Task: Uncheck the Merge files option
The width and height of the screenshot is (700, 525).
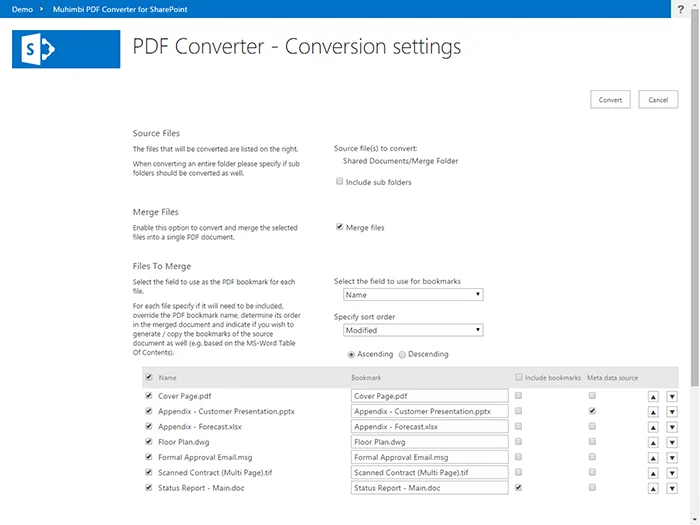Action: click(x=339, y=227)
